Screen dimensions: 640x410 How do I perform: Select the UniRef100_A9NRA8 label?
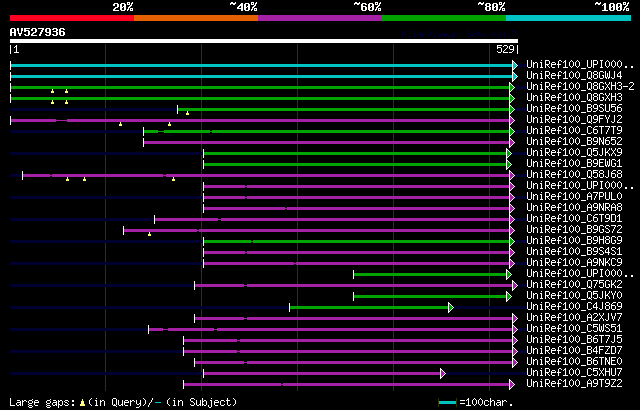574,208
